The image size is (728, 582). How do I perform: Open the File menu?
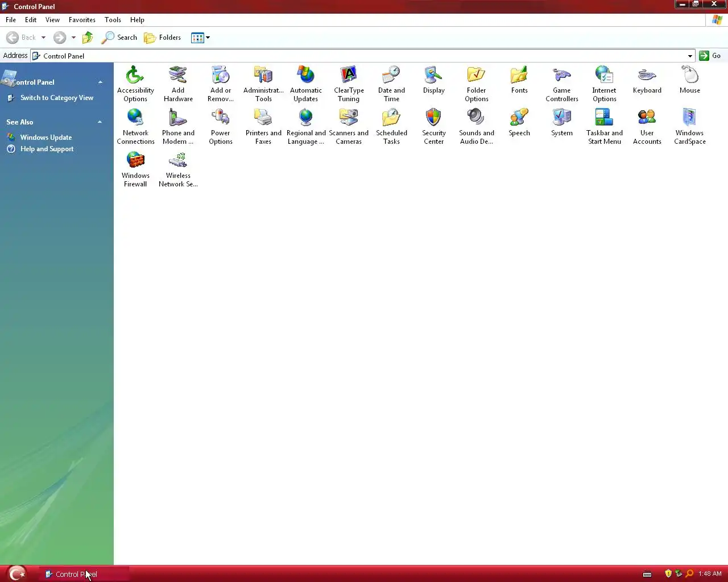tap(11, 19)
